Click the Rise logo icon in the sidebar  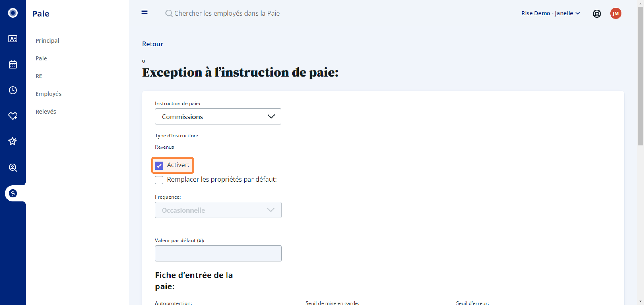tap(13, 13)
